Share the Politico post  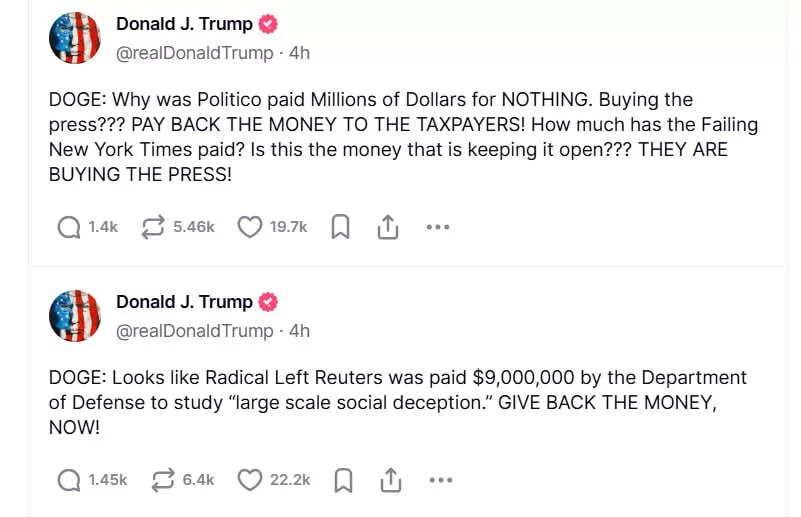point(388,228)
